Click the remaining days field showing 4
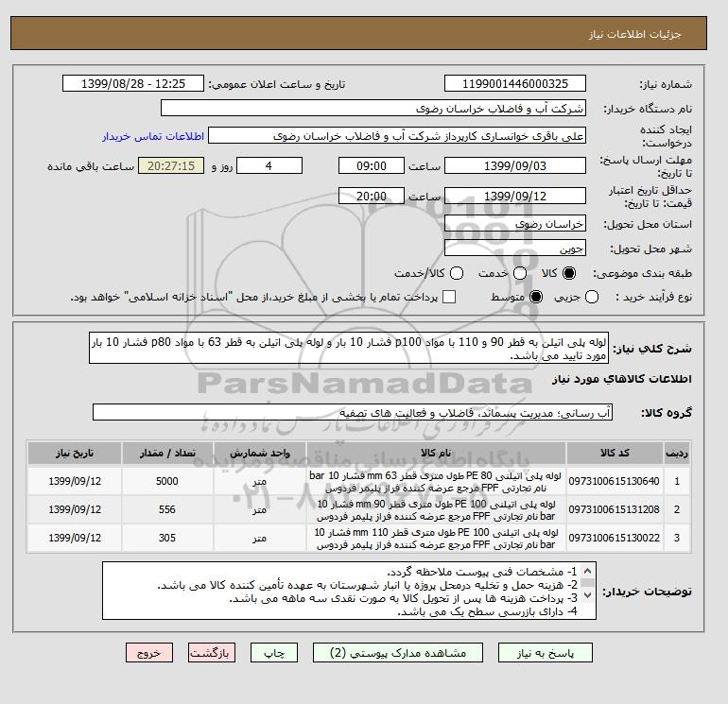 (269, 165)
